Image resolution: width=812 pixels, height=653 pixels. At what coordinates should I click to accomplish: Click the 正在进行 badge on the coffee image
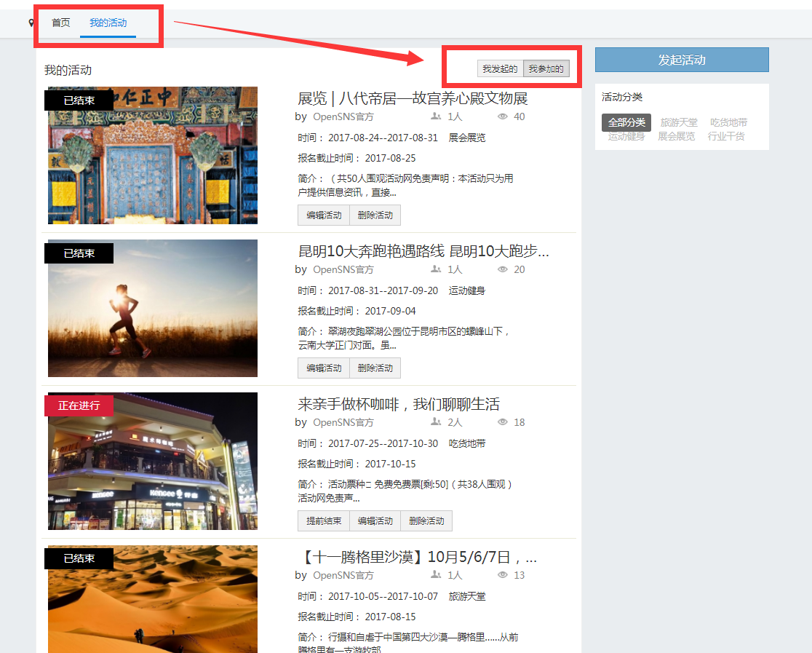click(79, 405)
